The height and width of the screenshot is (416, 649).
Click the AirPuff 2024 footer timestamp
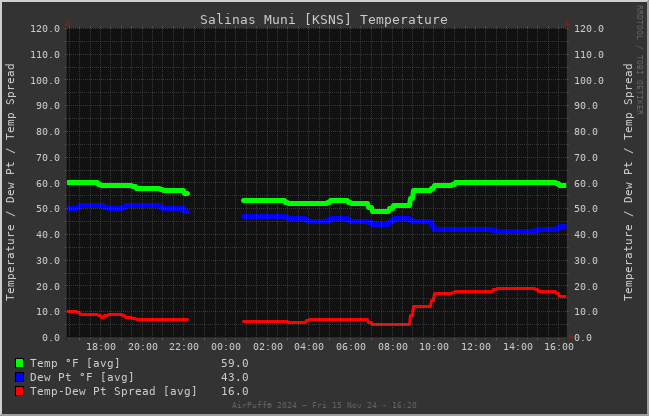(x=324, y=405)
